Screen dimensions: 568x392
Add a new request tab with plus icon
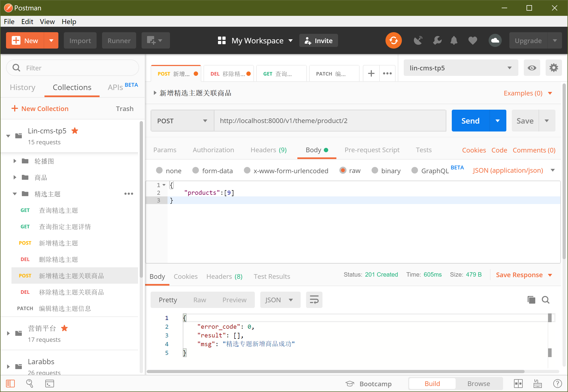(x=371, y=73)
